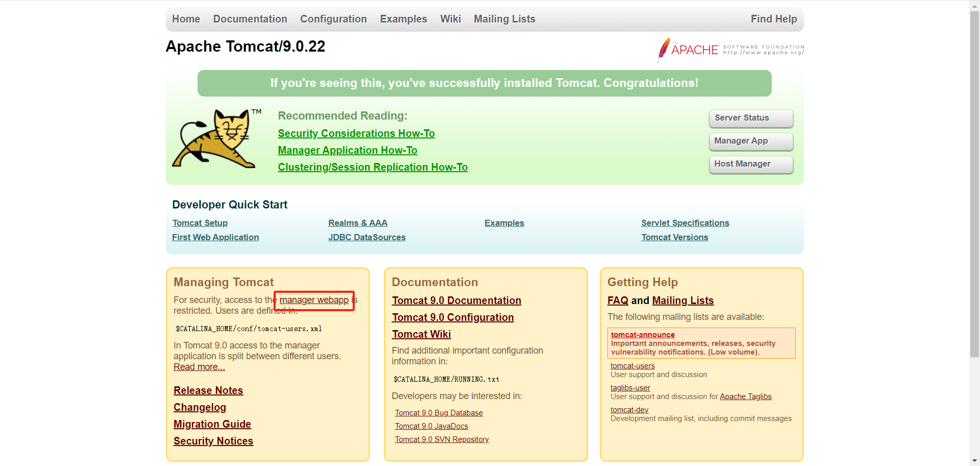The height and width of the screenshot is (466, 980).
Task: Go to Home in the navigation bar
Action: [186, 19]
